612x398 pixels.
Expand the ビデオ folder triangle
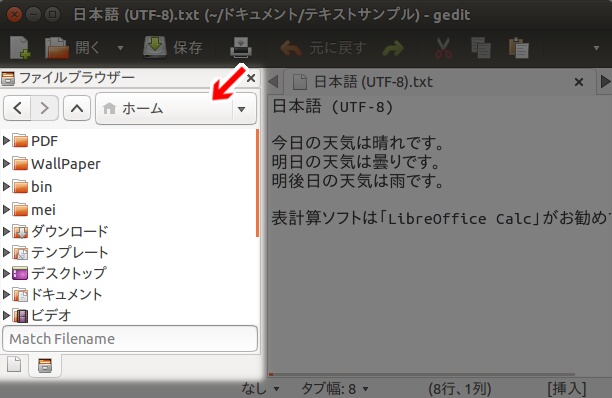tap(6, 315)
